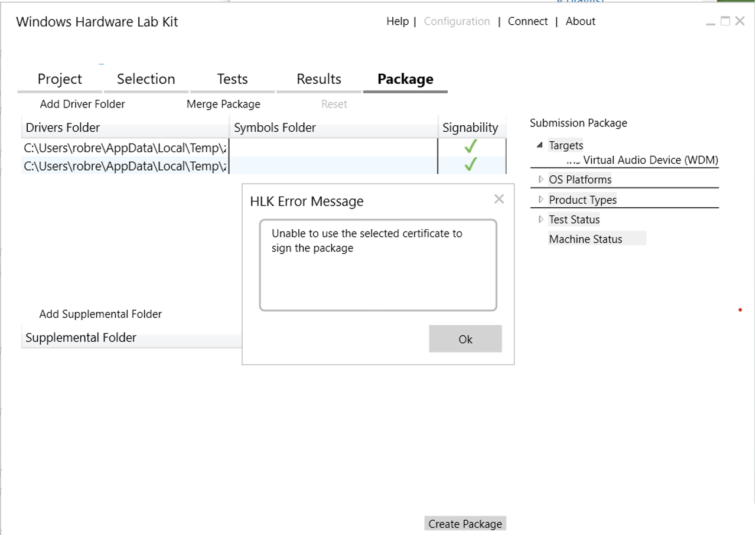Expand the OS Platforms node

(x=541, y=179)
